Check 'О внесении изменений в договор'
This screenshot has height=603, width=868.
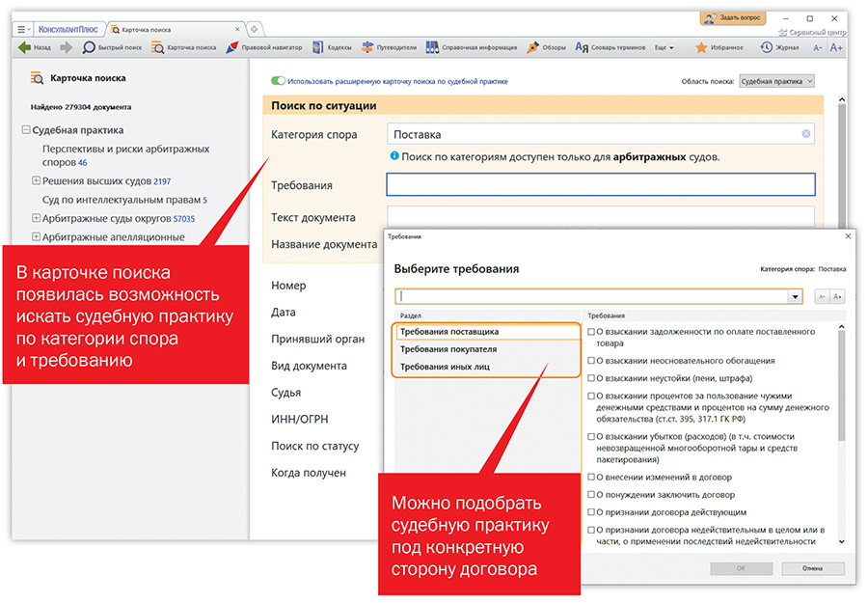point(591,478)
